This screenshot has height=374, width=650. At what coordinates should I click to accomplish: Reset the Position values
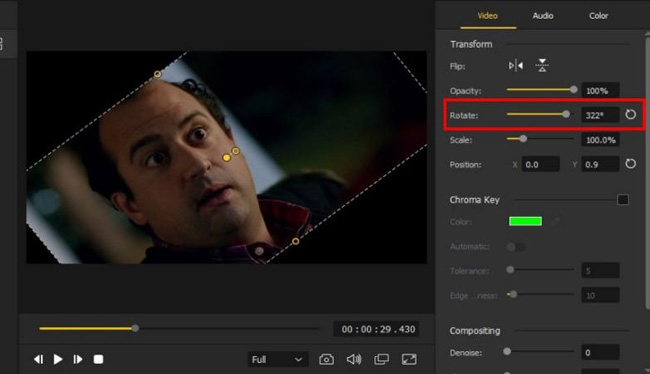click(x=630, y=164)
